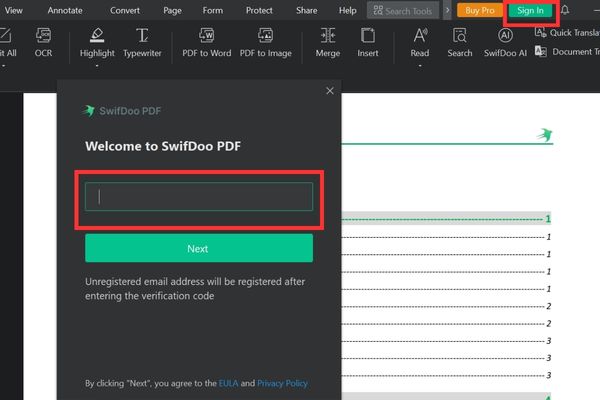Show more tabs with chevron arrow
Viewport: 600px width, 400px height.
[447, 10]
